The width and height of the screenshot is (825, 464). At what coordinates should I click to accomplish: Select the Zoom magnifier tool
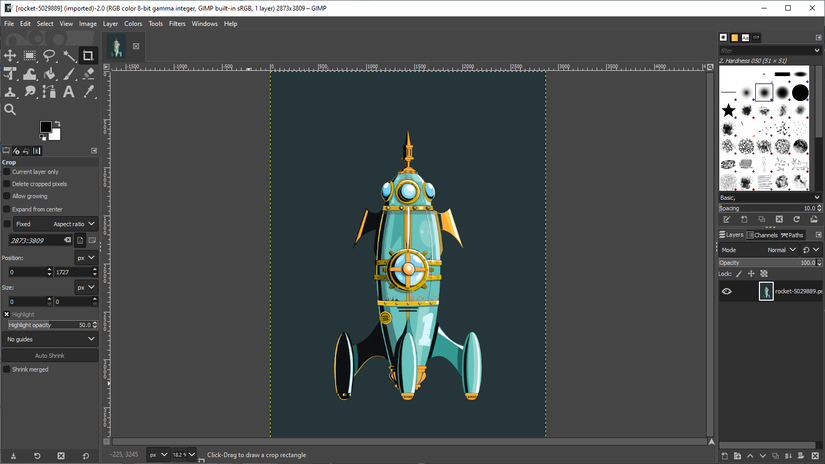(x=11, y=110)
